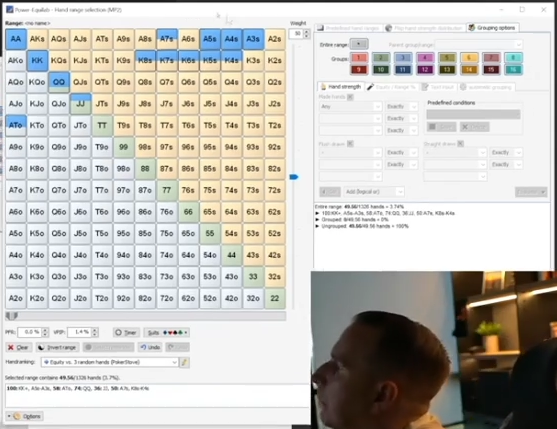Increase the Weight value stepper
This screenshot has height=429, width=557.
coord(307,32)
